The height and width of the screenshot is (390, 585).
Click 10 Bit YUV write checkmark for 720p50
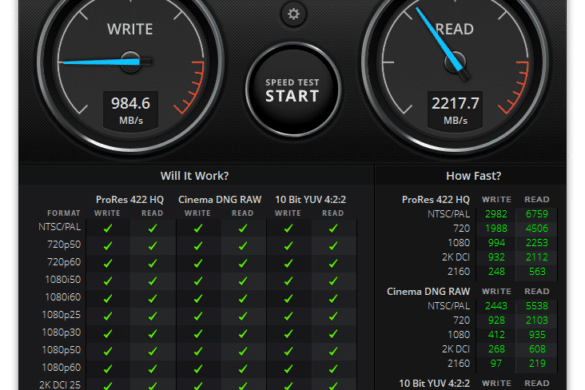[288, 246]
